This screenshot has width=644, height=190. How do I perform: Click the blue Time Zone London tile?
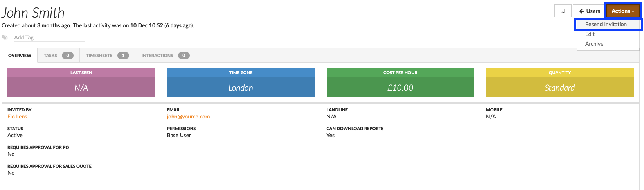[x=241, y=82]
